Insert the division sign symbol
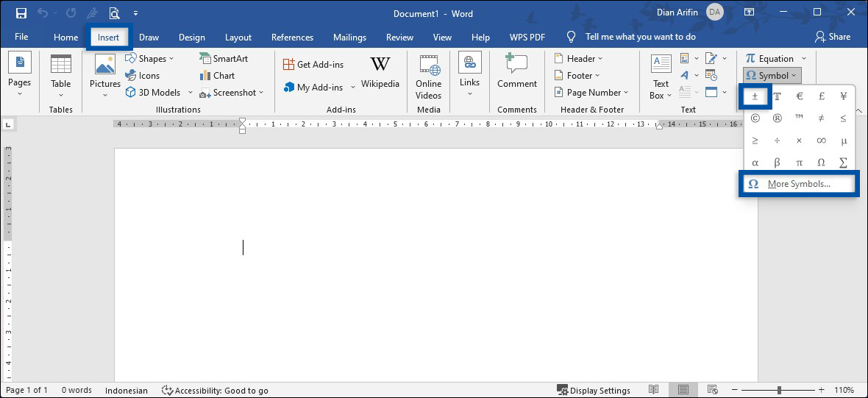 coord(777,141)
